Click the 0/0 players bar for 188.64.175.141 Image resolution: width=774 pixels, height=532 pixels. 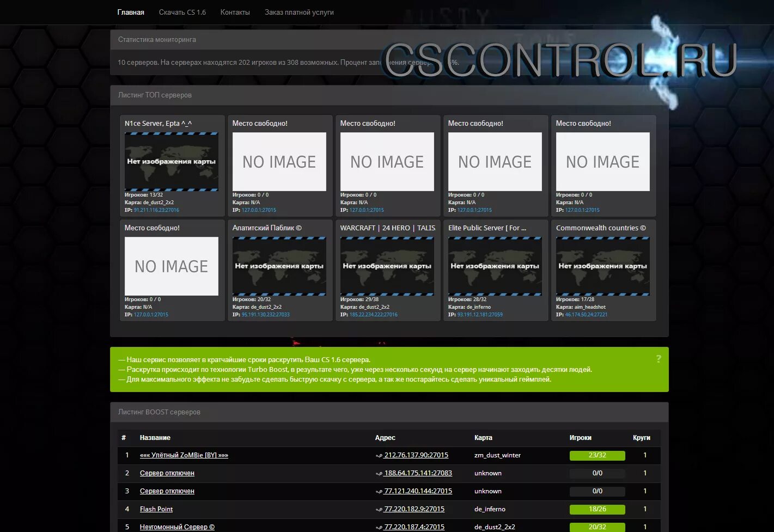(x=598, y=473)
